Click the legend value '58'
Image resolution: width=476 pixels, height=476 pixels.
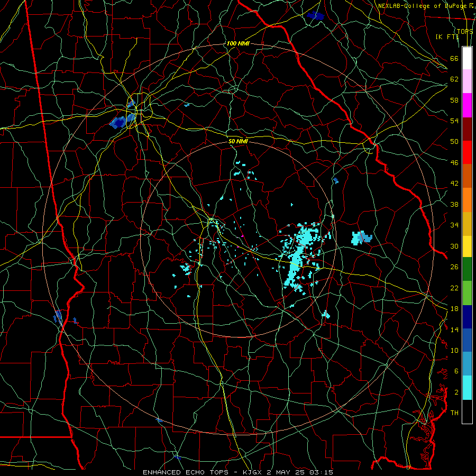pyautogui.click(x=454, y=100)
